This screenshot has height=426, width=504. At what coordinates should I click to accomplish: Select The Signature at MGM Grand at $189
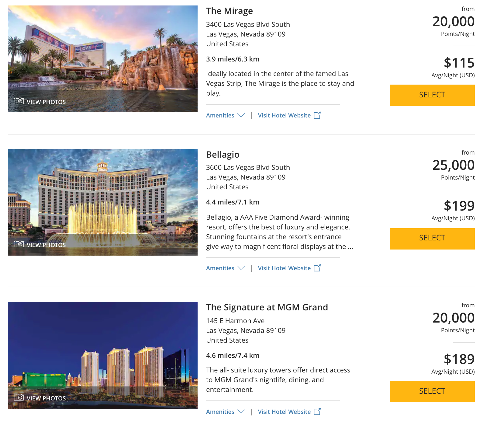click(x=432, y=392)
